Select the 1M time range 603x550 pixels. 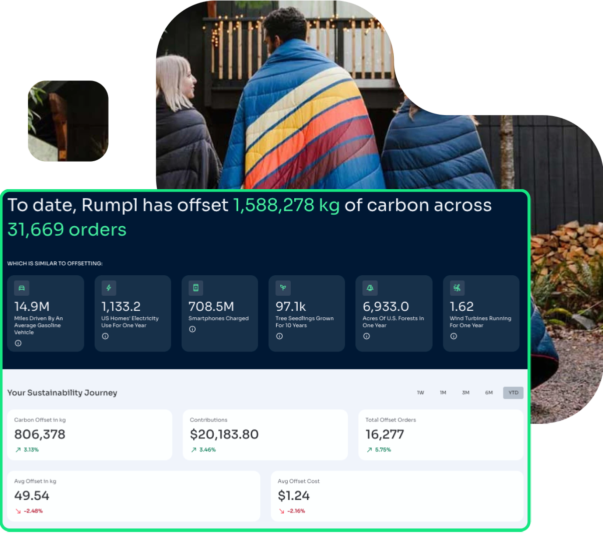pyautogui.click(x=443, y=393)
